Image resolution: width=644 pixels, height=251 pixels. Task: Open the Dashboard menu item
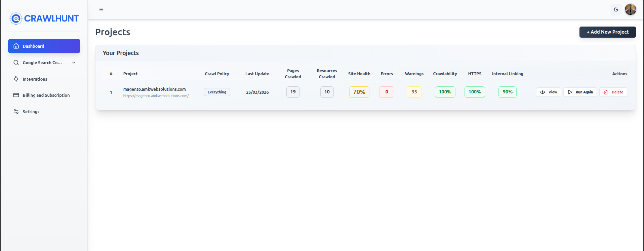[44, 46]
